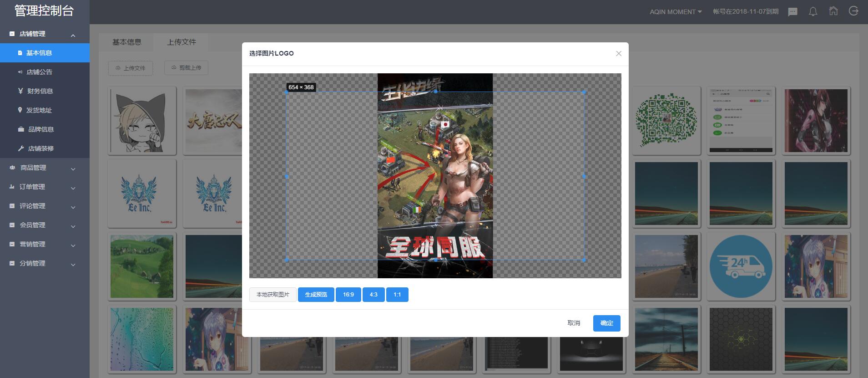Collapse the 店铺管理 menu section
868x378 pixels.
(x=45, y=34)
